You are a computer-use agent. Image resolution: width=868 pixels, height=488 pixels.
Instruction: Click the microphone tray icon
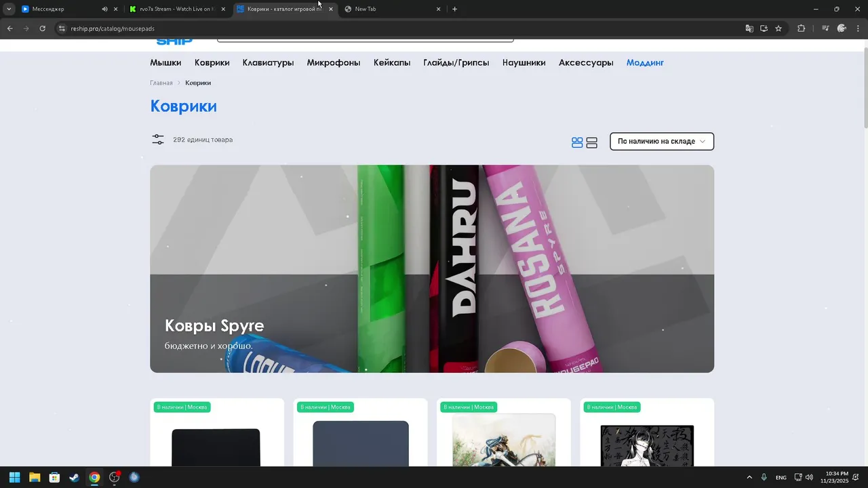[764, 477]
